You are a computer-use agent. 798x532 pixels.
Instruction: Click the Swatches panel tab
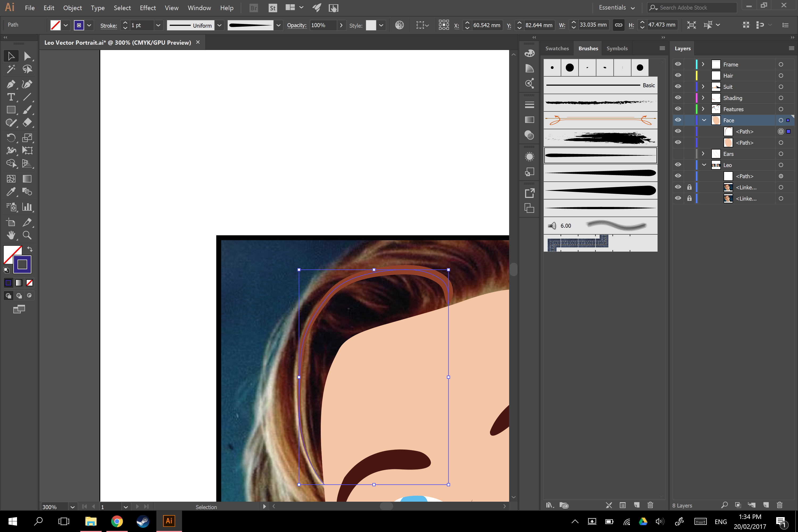(556, 48)
